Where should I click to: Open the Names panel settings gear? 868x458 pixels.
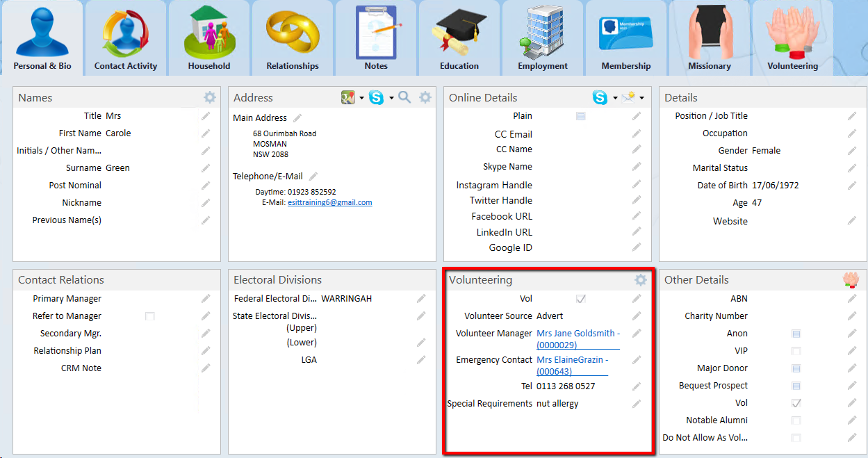(x=210, y=98)
